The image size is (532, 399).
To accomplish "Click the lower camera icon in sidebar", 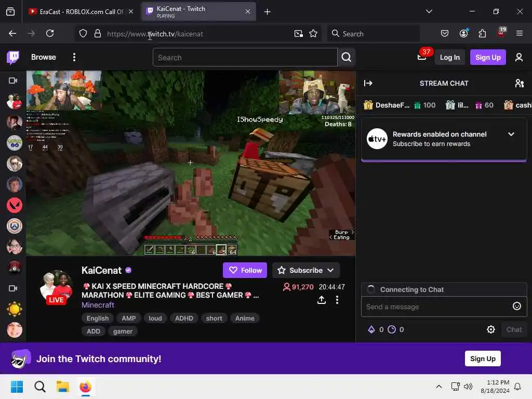I will click(13, 288).
